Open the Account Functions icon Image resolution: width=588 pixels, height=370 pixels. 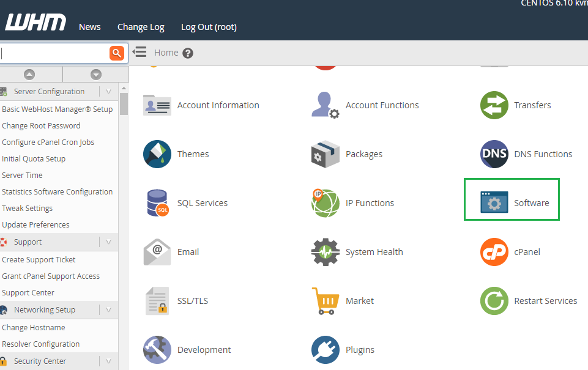(325, 105)
